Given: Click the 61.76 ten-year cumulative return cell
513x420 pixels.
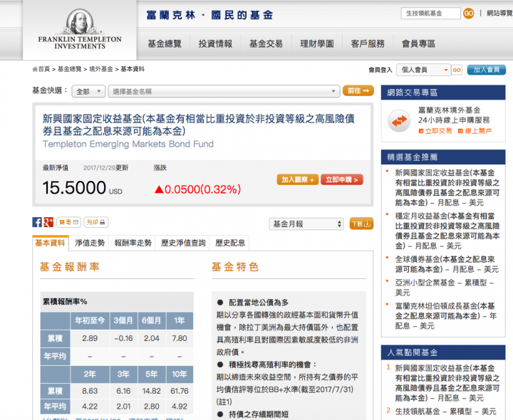Looking at the screenshot, I should (180, 391).
